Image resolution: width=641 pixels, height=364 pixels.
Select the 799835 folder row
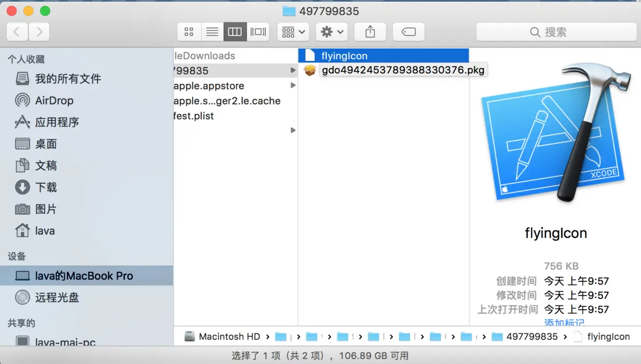[236, 70]
